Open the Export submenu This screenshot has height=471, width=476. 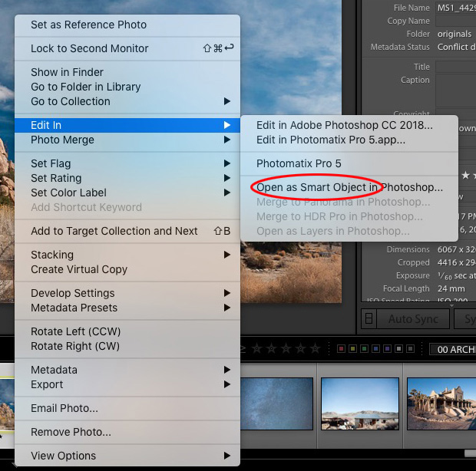click(127, 384)
